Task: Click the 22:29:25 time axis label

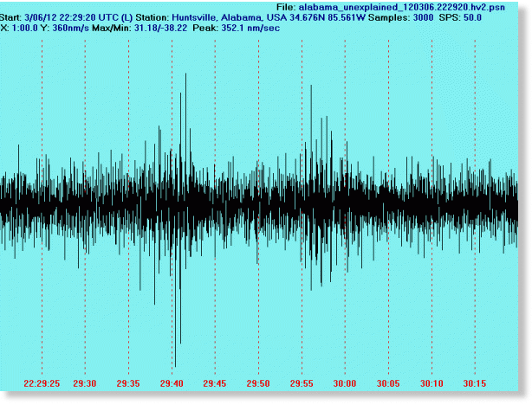Action: [42, 383]
